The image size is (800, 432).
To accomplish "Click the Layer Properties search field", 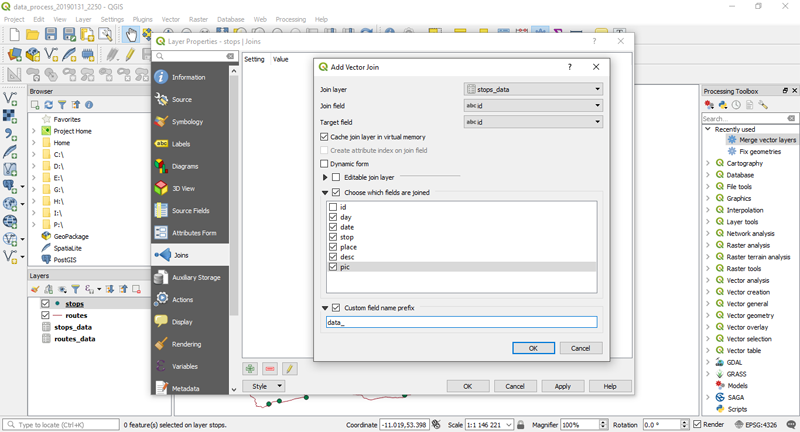I will [x=195, y=56].
